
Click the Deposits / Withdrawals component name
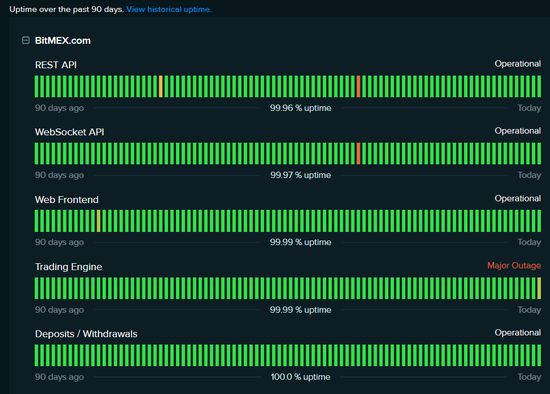click(86, 334)
